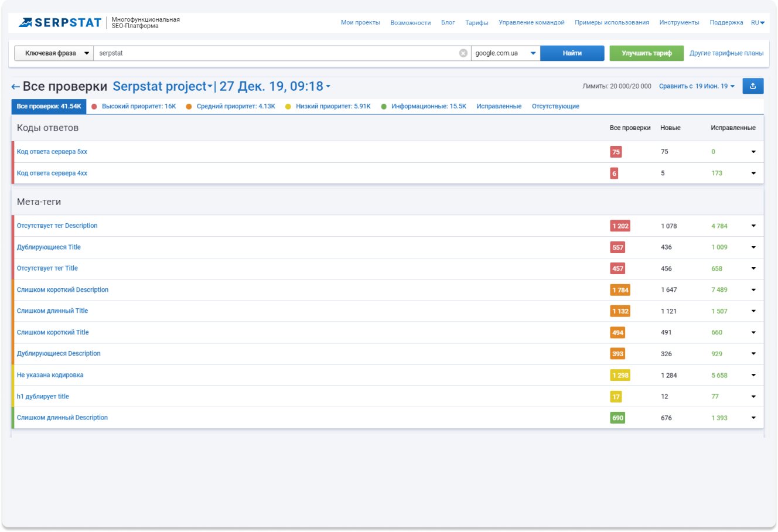
Task: Click the red 6 badge for 4xx errors
Action: pos(614,173)
